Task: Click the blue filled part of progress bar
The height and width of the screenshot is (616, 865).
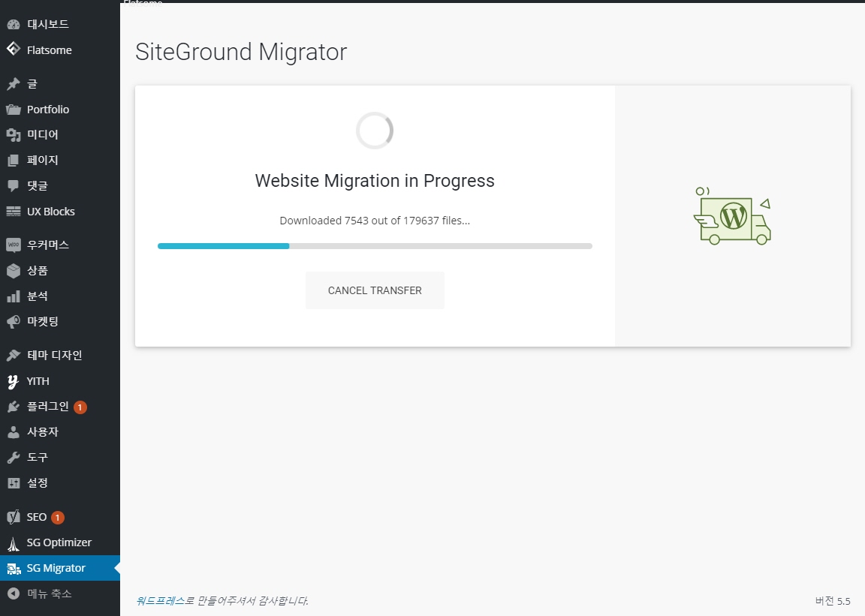Action: click(x=224, y=246)
